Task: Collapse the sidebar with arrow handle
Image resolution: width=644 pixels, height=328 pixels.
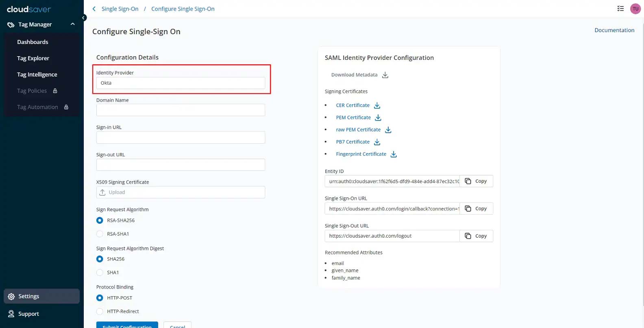Action: [x=84, y=18]
